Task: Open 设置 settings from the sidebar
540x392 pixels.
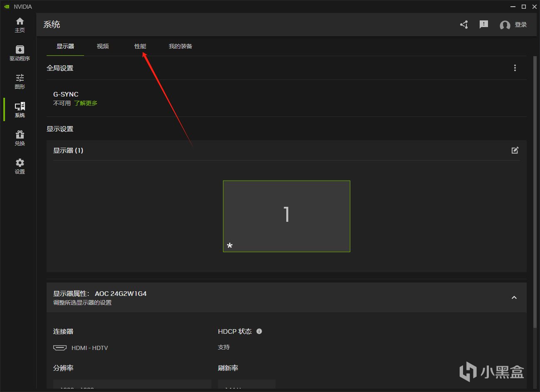Action: pos(20,166)
